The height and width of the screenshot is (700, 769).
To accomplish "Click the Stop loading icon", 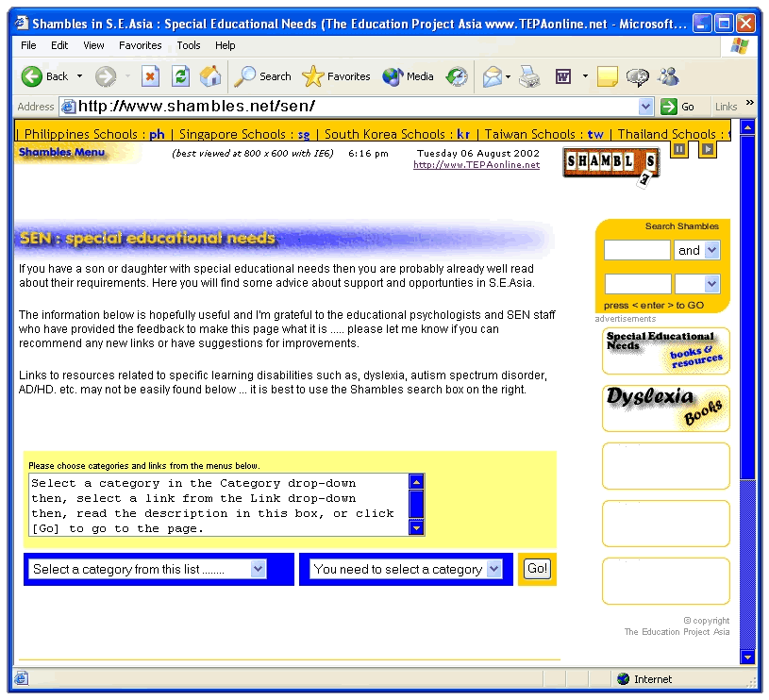I will pyautogui.click(x=150, y=76).
